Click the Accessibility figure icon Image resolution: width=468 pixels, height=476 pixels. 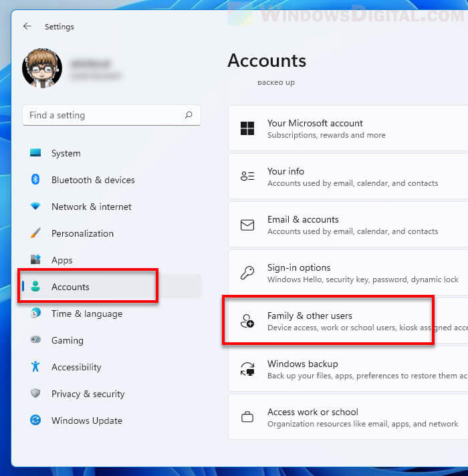[x=35, y=366]
